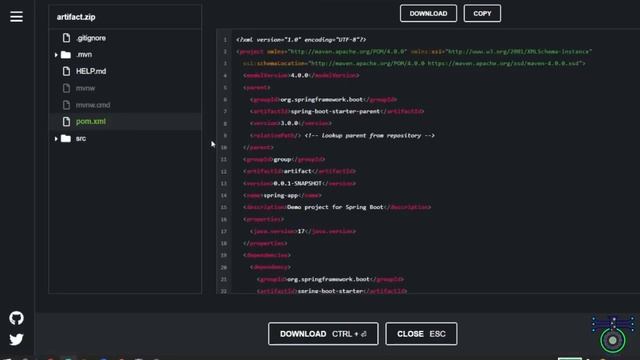Select pom.xml in the file tree

click(91, 121)
